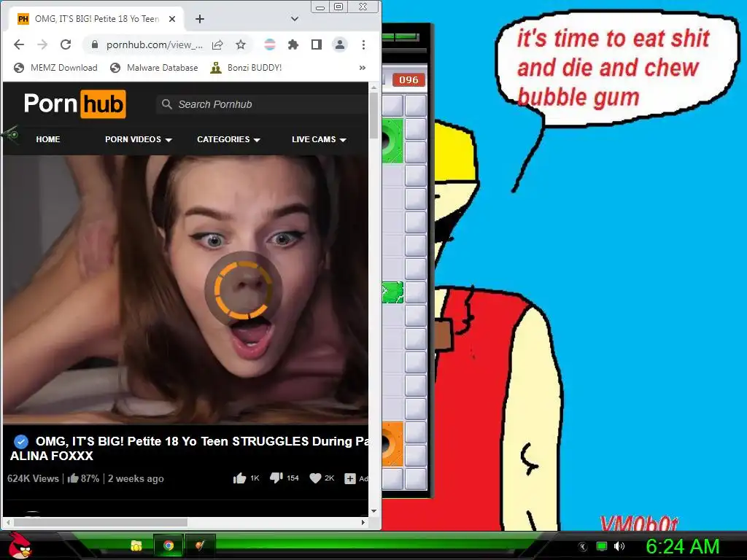
Task: Click the thumbs-up like icon
Action: [239, 478]
